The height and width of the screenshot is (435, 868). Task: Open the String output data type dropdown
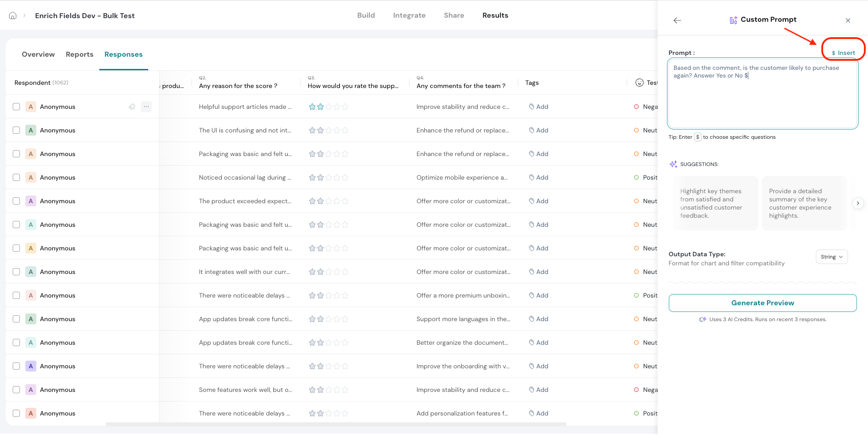click(x=831, y=257)
